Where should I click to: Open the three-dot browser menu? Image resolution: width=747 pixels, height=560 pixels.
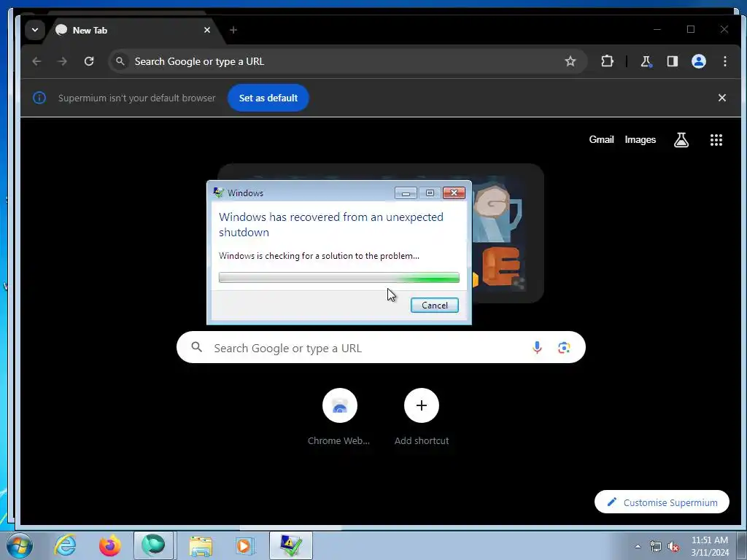coord(724,61)
